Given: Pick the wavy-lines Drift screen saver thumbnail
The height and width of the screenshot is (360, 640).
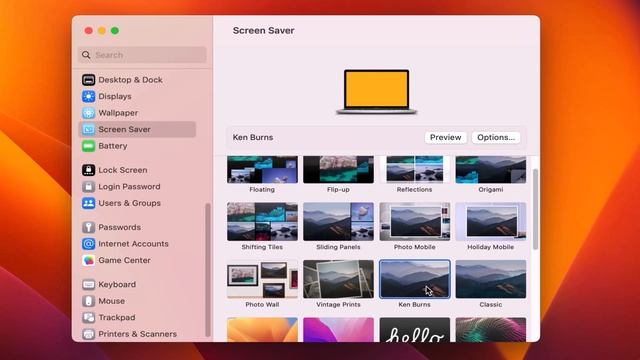Looking at the screenshot, I should click(491, 330).
